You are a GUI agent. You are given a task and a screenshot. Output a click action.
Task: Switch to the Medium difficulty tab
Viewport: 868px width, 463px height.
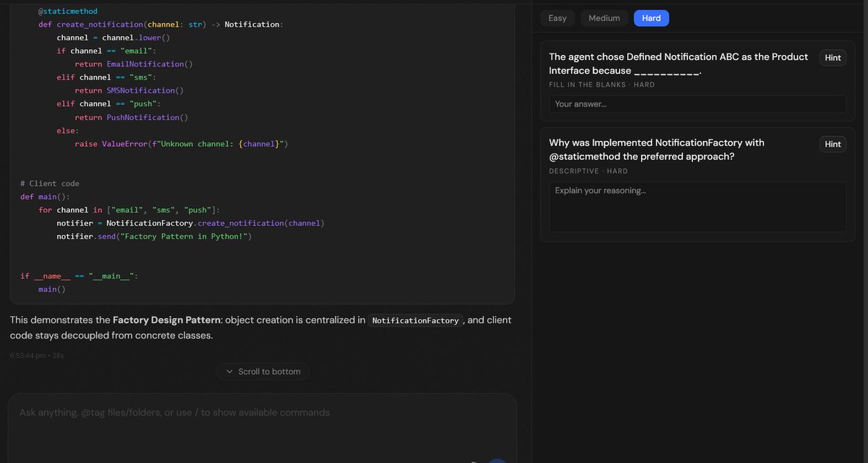pos(604,18)
